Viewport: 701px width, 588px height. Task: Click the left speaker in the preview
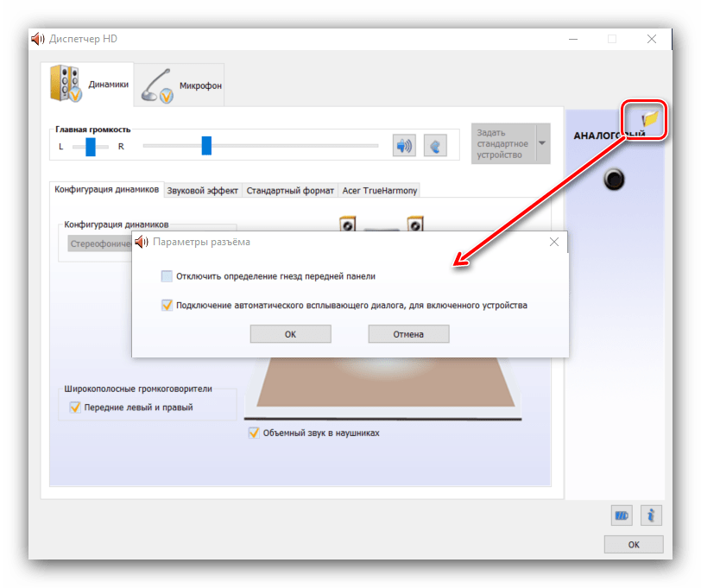click(x=348, y=226)
